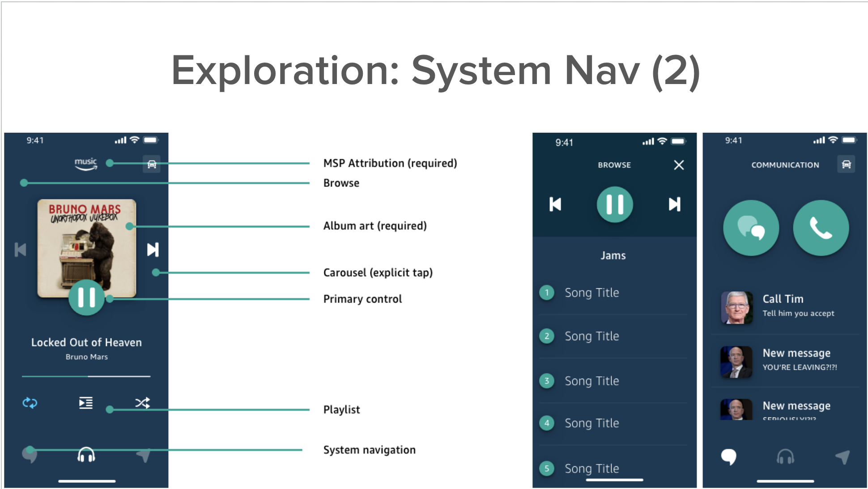868x489 pixels.
Task: Click the Bruno Mars album art
Action: (87, 248)
